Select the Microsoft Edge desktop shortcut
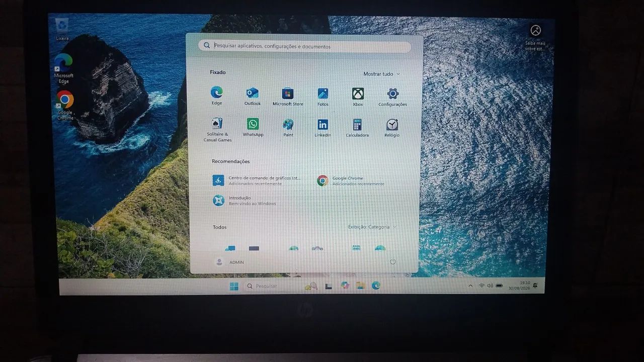644x362 pixels. click(x=64, y=68)
